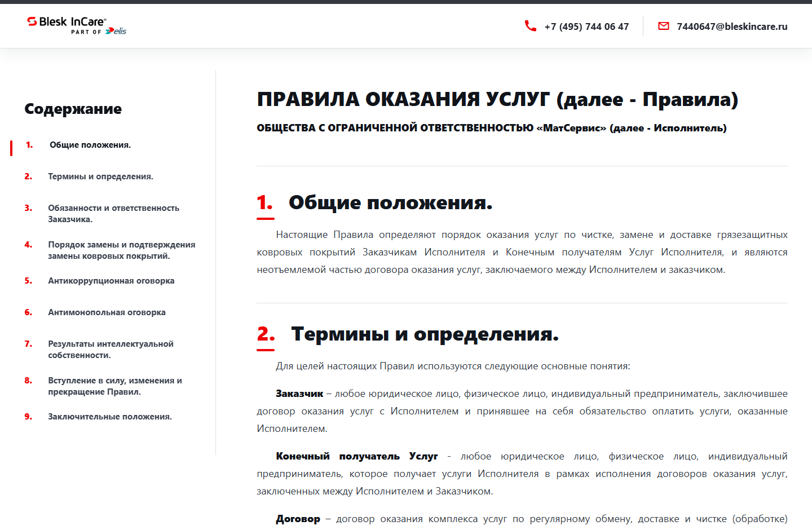Jump to 'Вступление в силу, изменения и прекращение Правил.'
Screen dimensions: 812x530
[115, 386]
